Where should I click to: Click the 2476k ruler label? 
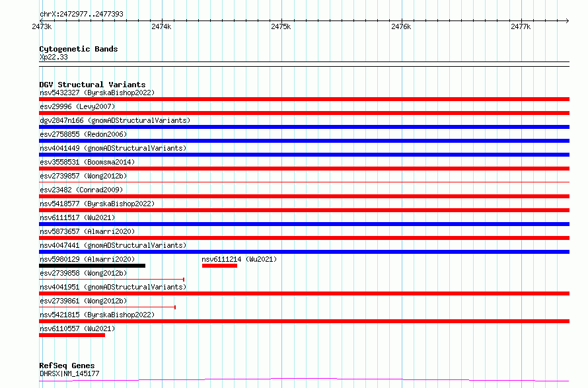(401, 26)
